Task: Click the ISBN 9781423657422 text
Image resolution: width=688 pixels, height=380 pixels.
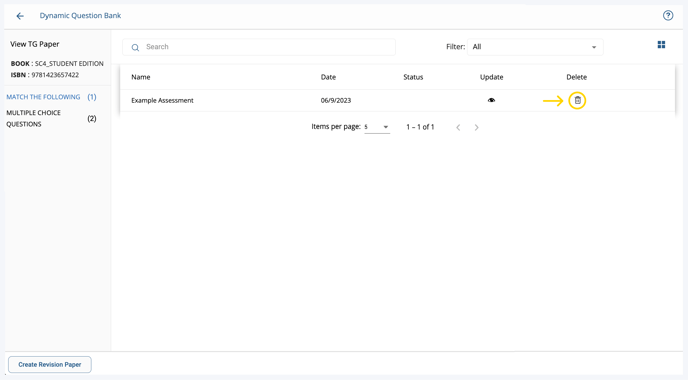Action: click(x=45, y=75)
